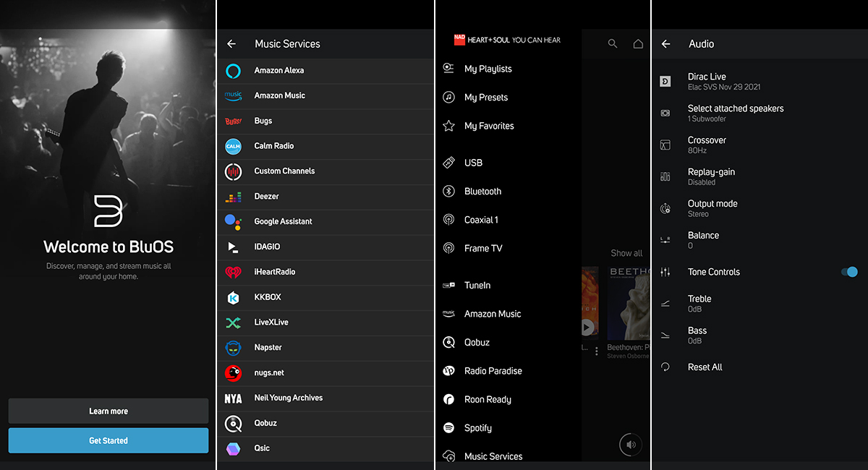Screen dimensions: 868x470
Task: Tap the BluOS logo on welcome screen
Action: point(109,210)
